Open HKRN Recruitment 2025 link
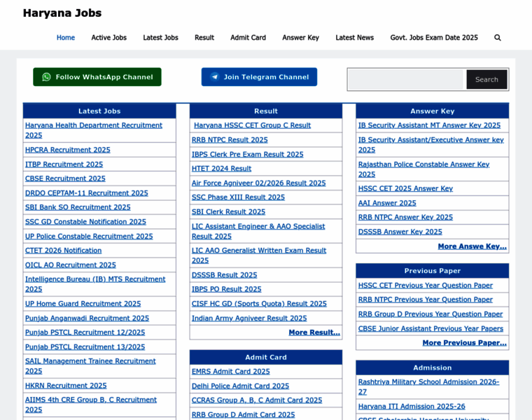Viewport: 532px width, 420px height. tap(66, 386)
